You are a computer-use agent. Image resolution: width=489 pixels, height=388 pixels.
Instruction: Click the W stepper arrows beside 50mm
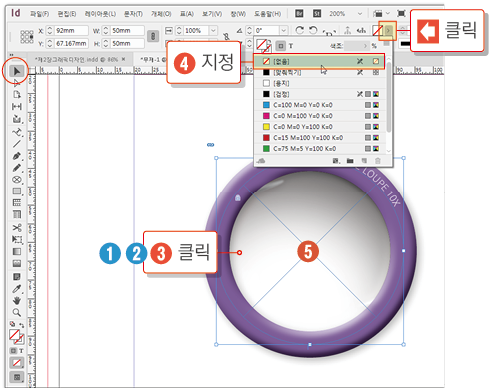[106, 31]
